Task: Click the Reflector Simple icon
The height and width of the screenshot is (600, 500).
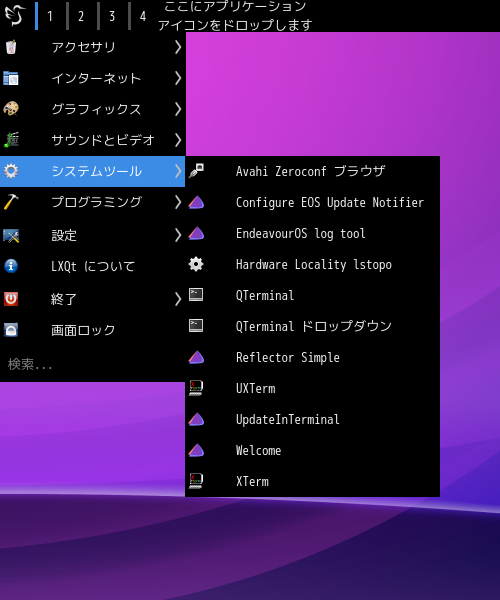Action: (x=196, y=357)
